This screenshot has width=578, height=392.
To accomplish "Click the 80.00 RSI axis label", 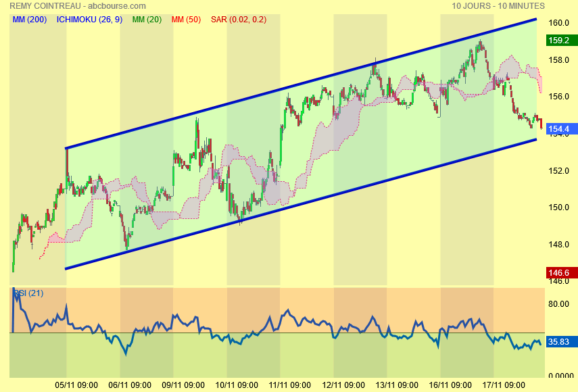I will click(x=559, y=304).
